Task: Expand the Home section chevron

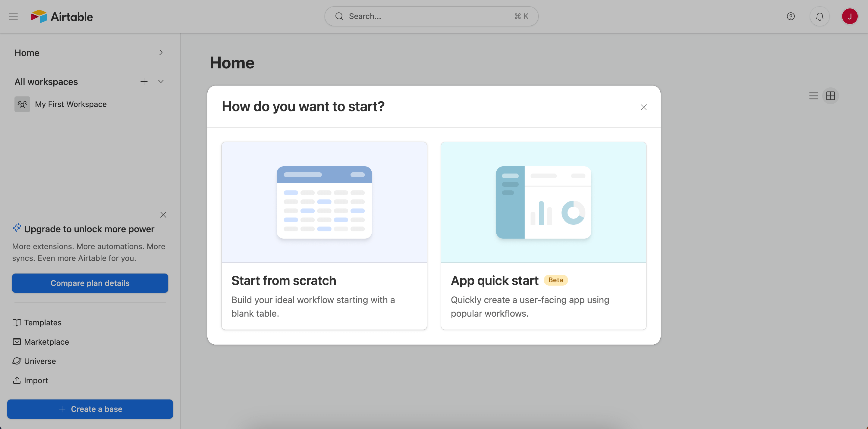Action: [x=161, y=52]
